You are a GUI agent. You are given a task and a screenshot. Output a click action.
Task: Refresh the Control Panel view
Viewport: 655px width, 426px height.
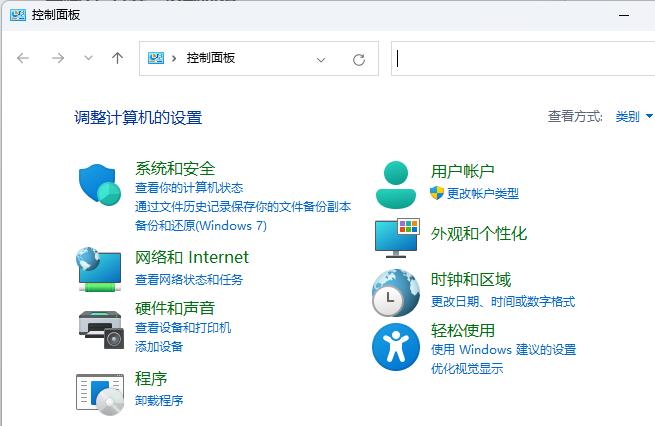pyautogui.click(x=359, y=60)
